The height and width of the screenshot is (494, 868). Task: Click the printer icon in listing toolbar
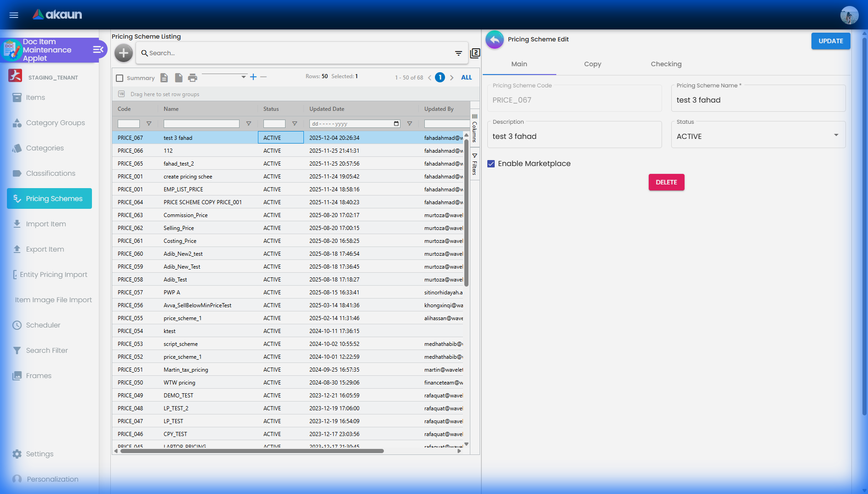pos(193,78)
